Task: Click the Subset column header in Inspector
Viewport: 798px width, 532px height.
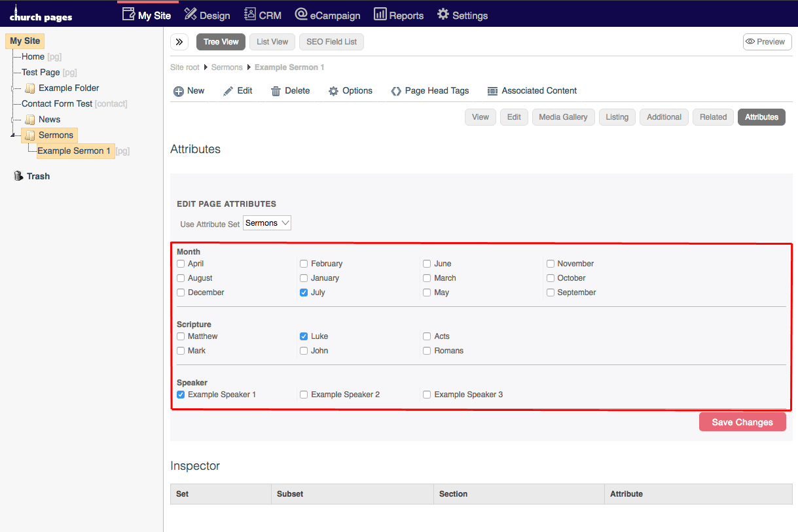Action: point(352,494)
